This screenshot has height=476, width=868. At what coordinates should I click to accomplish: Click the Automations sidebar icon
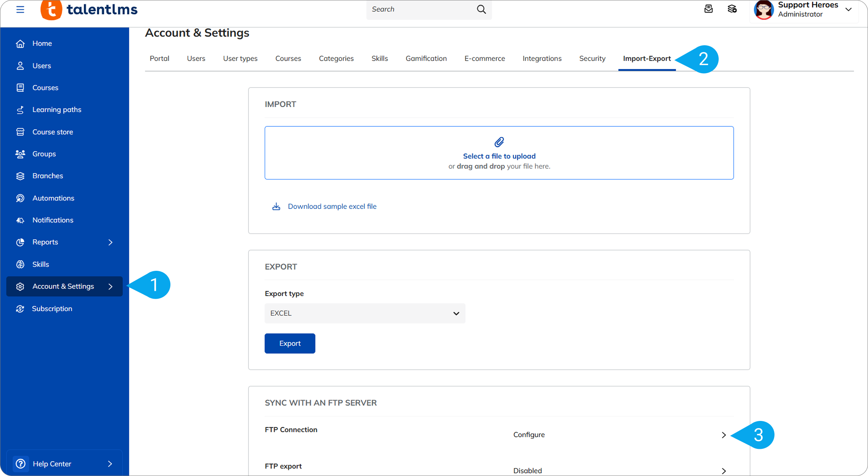click(x=20, y=198)
